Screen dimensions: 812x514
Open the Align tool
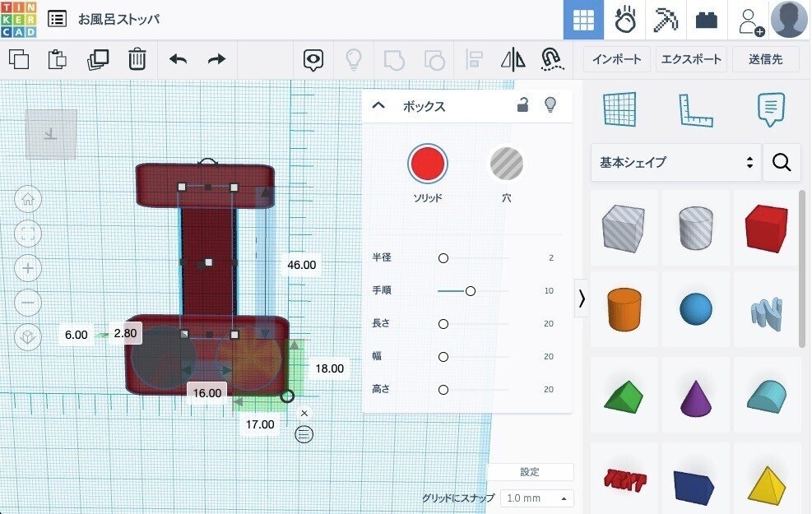tap(474, 59)
